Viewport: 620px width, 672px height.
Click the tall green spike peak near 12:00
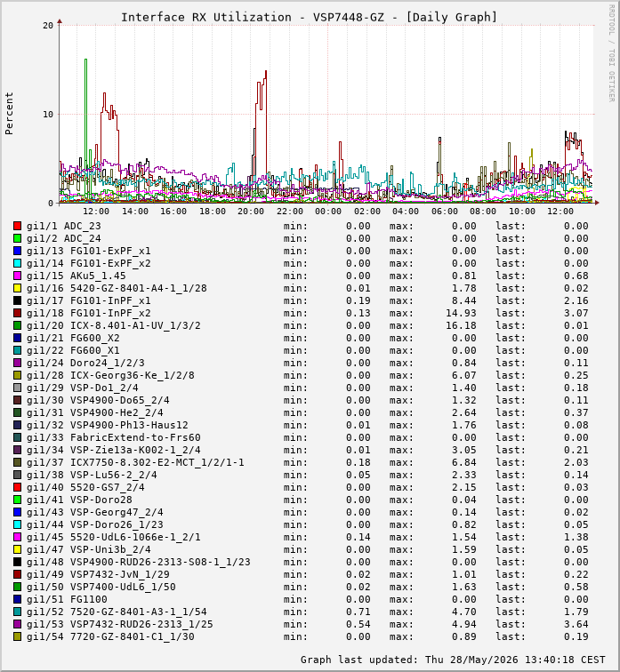pyautogui.click(x=85, y=60)
